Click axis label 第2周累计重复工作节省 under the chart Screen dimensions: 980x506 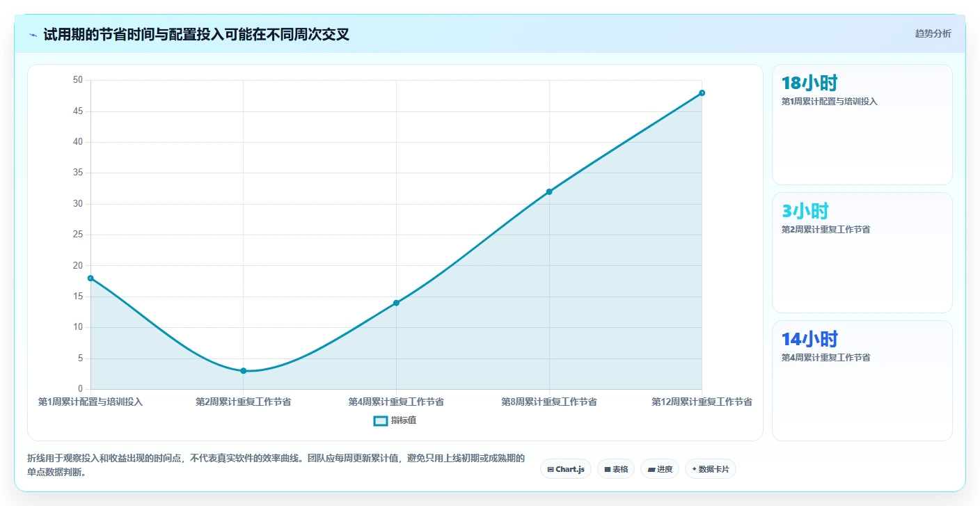(x=244, y=402)
